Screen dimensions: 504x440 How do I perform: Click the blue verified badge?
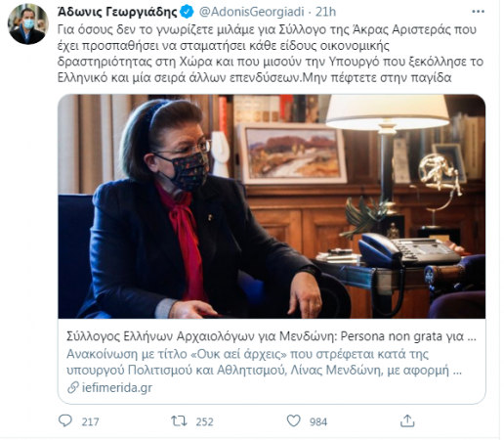click(187, 12)
